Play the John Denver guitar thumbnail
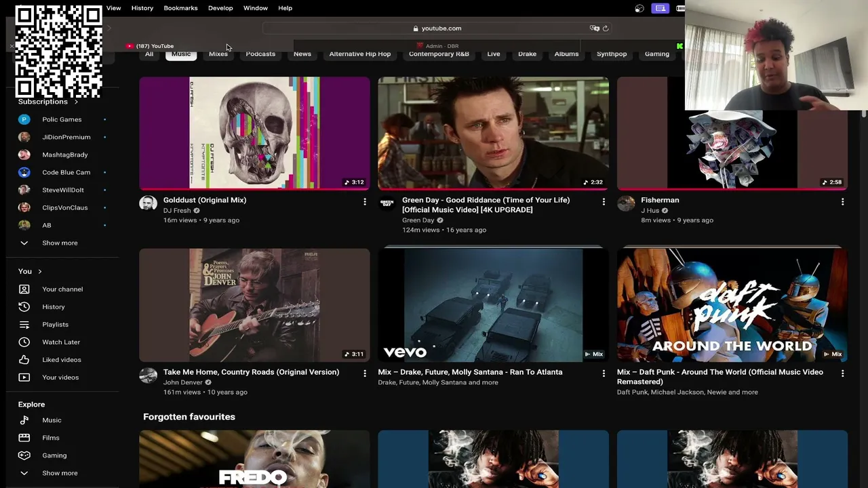This screenshot has height=488, width=868. 254,305
